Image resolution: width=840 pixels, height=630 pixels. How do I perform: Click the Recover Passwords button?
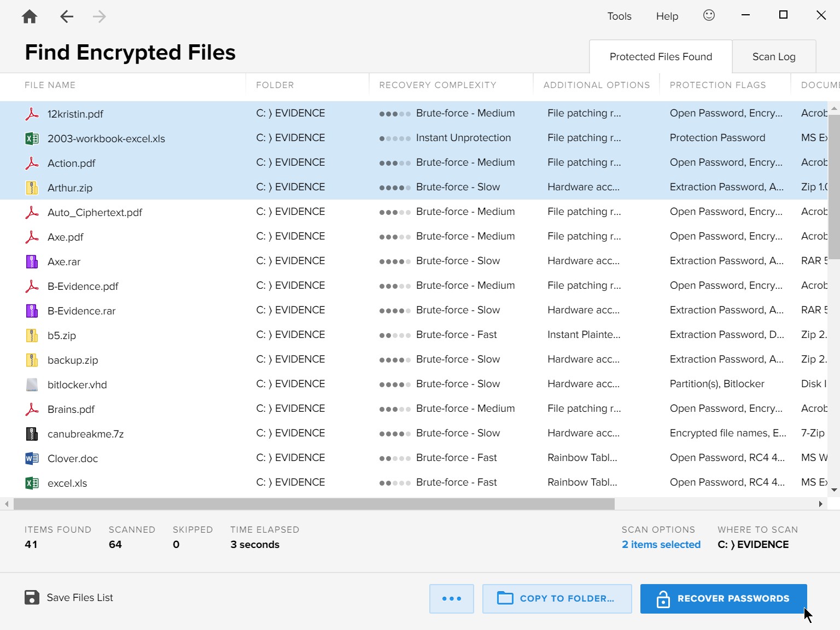[x=723, y=598]
